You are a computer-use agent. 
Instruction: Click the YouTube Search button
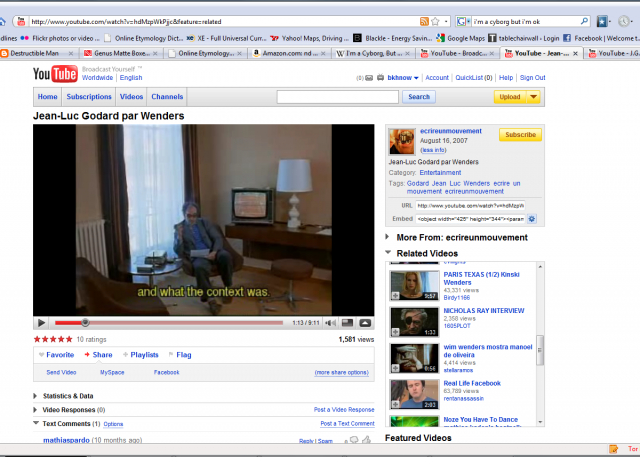[x=419, y=97]
